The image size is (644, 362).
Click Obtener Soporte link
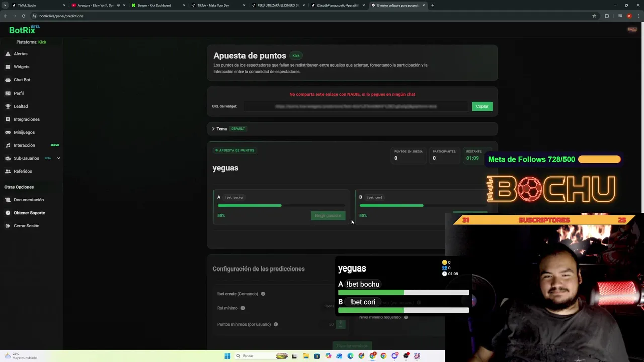29,213
